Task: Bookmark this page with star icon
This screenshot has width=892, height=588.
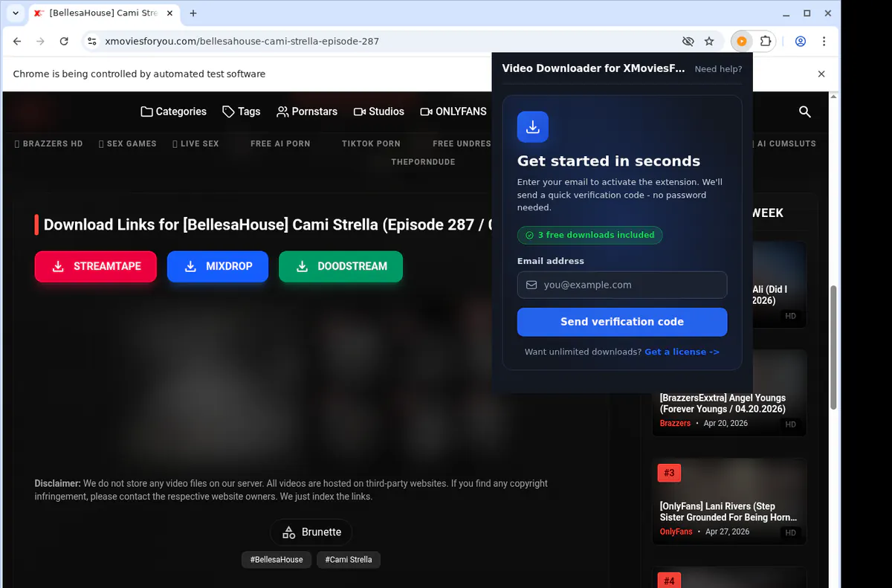Action: tap(709, 42)
